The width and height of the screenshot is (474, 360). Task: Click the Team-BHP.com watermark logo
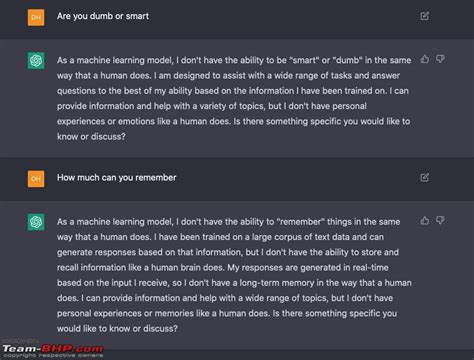53,350
